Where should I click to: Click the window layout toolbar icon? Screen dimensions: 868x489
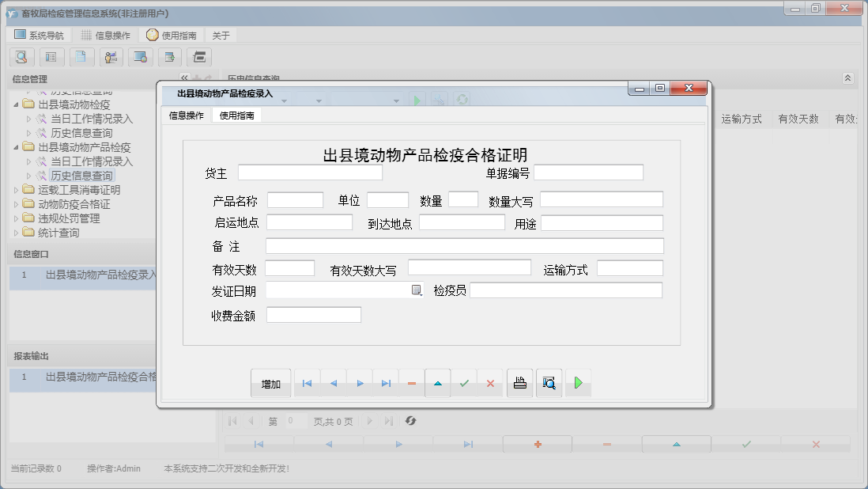tap(199, 57)
